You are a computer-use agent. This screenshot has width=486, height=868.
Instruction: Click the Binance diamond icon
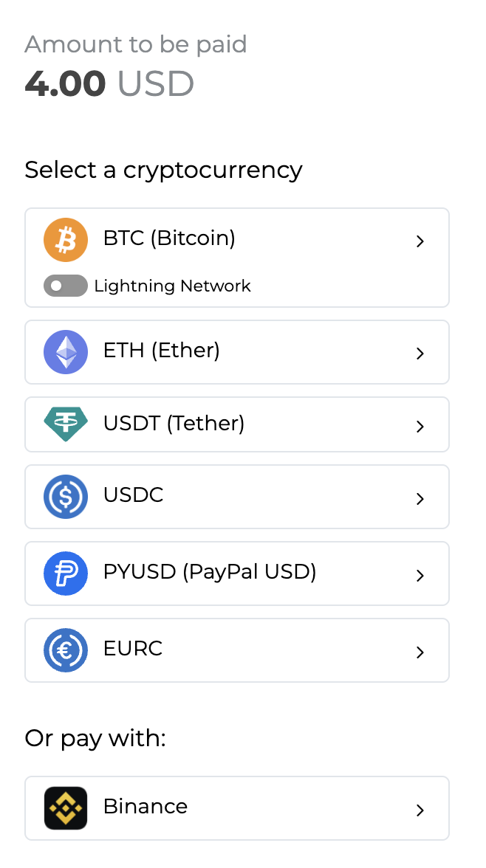pos(66,807)
